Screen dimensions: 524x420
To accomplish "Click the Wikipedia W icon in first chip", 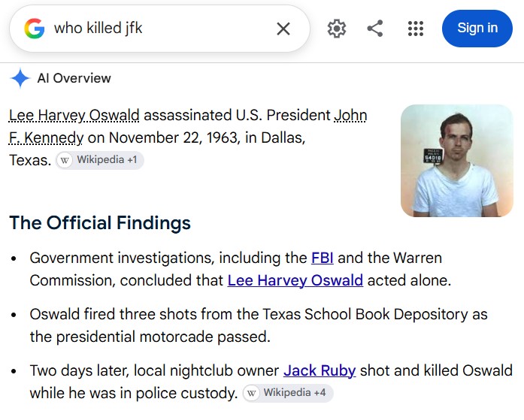I will [65, 160].
